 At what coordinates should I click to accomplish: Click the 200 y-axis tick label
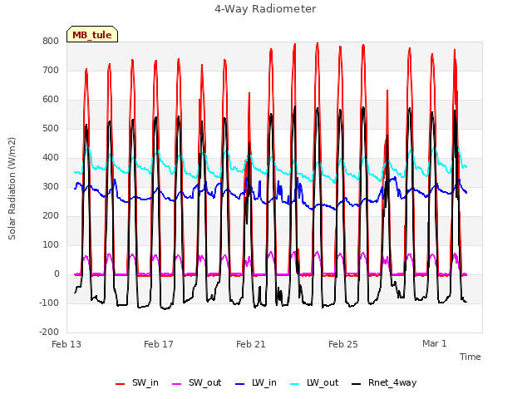[x=51, y=216]
